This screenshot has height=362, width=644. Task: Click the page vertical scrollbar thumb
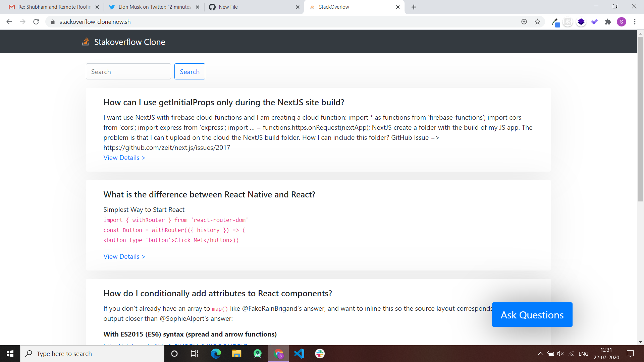[x=640, y=119]
